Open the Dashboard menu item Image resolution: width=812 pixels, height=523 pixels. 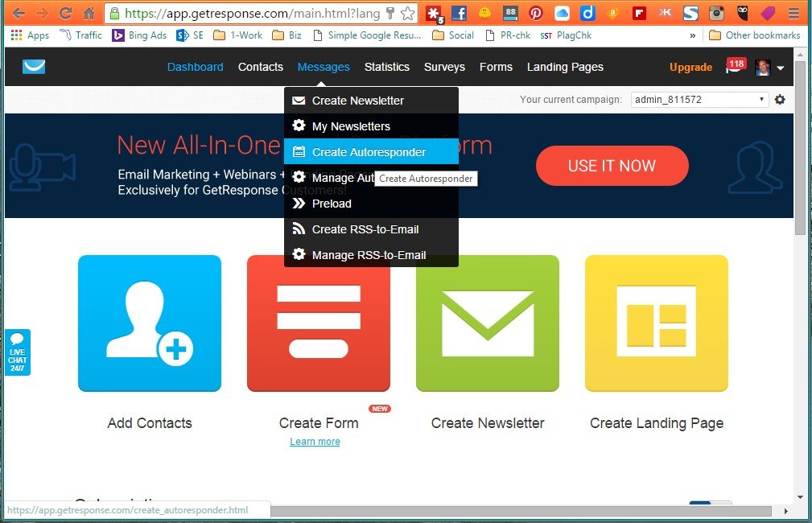pyautogui.click(x=196, y=67)
